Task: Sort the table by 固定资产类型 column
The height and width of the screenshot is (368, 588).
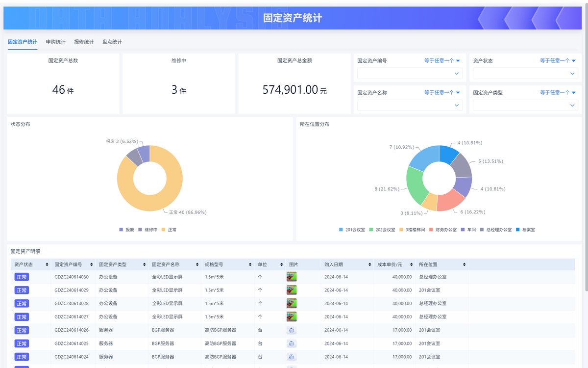Action: point(144,264)
